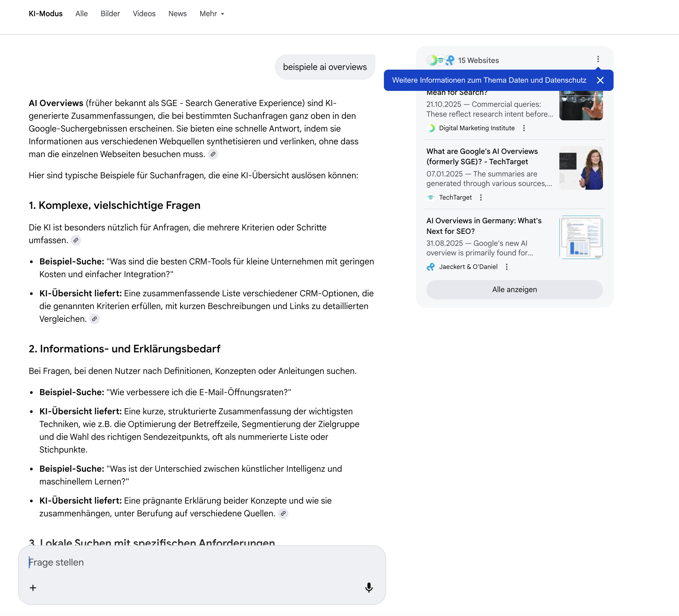The image size is (679, 616).
Task: Click link icon after 'detaillierten Vergleichen.'
Action: [x=94, y=319]
